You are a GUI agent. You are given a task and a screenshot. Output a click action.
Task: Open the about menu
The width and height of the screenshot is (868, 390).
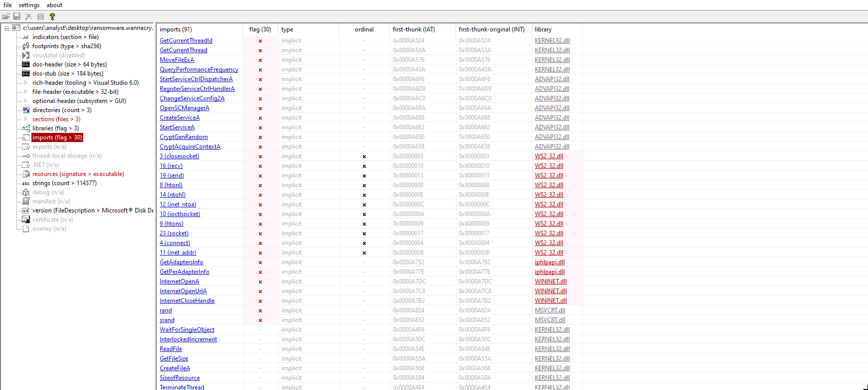coord(55,5)
